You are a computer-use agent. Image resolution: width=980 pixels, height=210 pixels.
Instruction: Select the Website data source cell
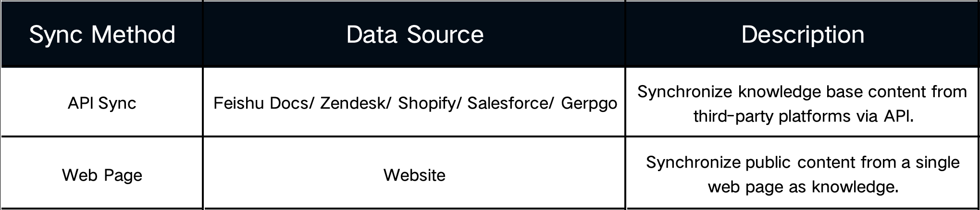coord(414,175)
